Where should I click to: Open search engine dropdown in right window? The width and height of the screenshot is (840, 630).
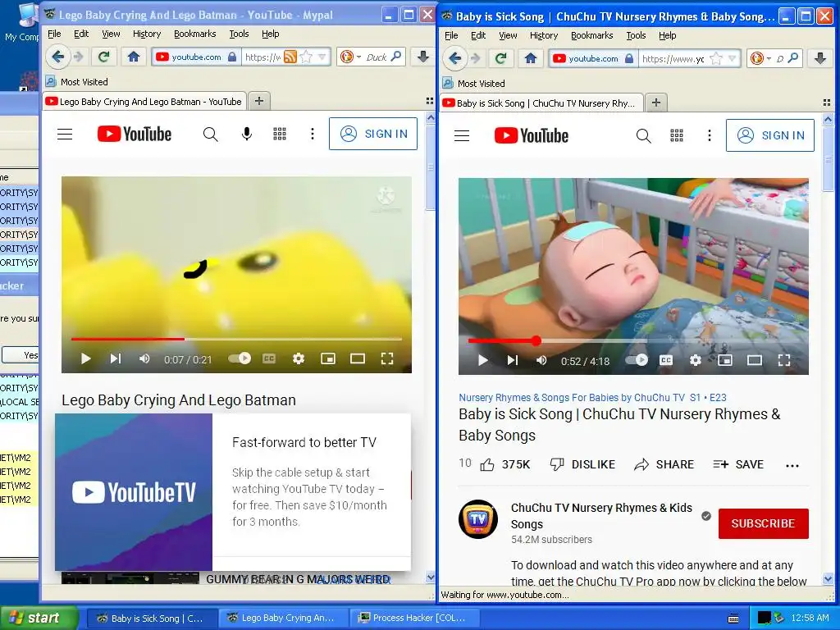pyautogui.click(x=769, y=59)
